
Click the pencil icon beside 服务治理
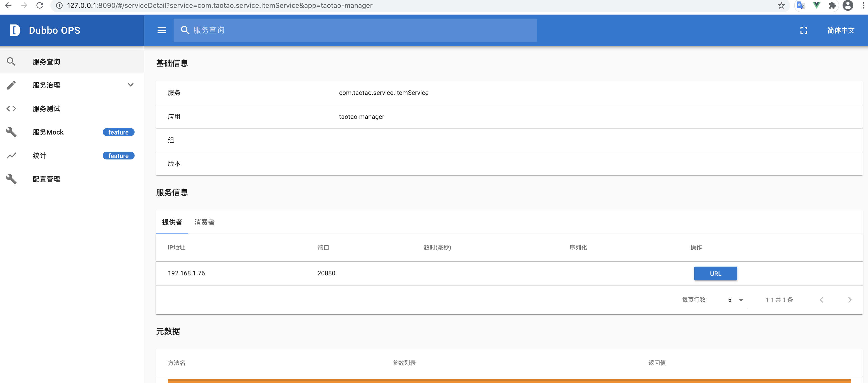pyautogui.click(x=11, y=85)
